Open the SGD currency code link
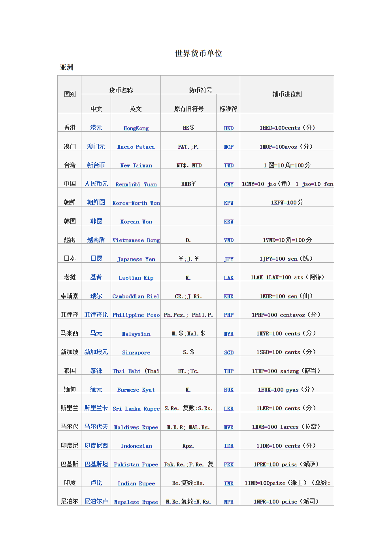This screenshot has height=555, width=392. (228, 352)
